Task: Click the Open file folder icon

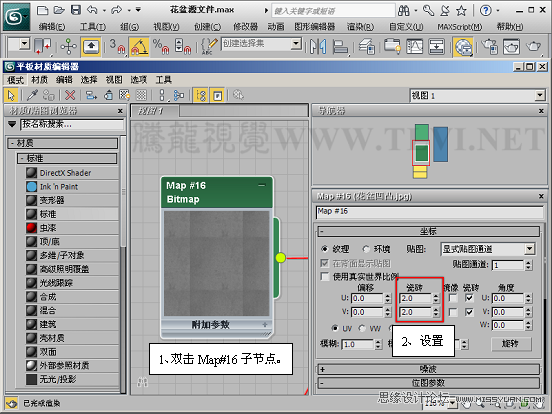Action: 59,10
